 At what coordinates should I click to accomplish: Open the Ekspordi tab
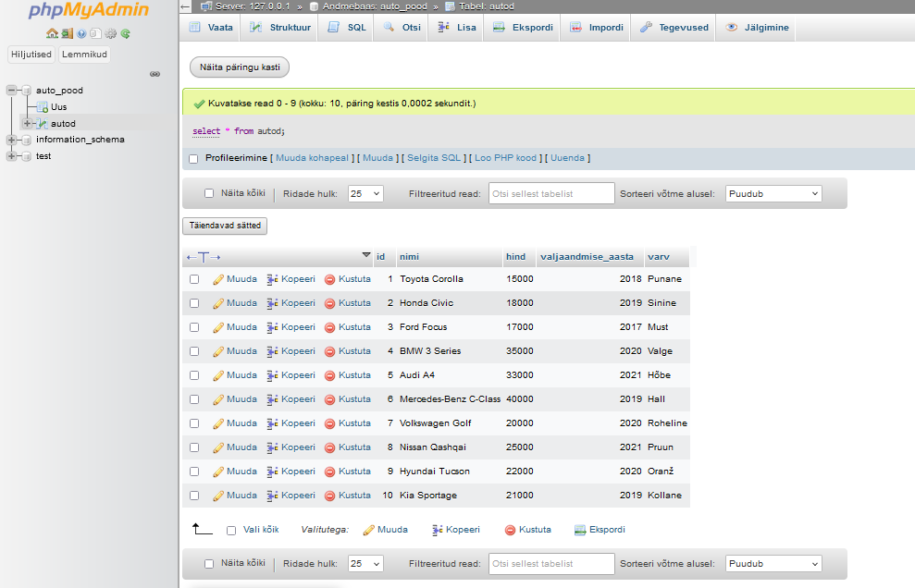point(523,28)
